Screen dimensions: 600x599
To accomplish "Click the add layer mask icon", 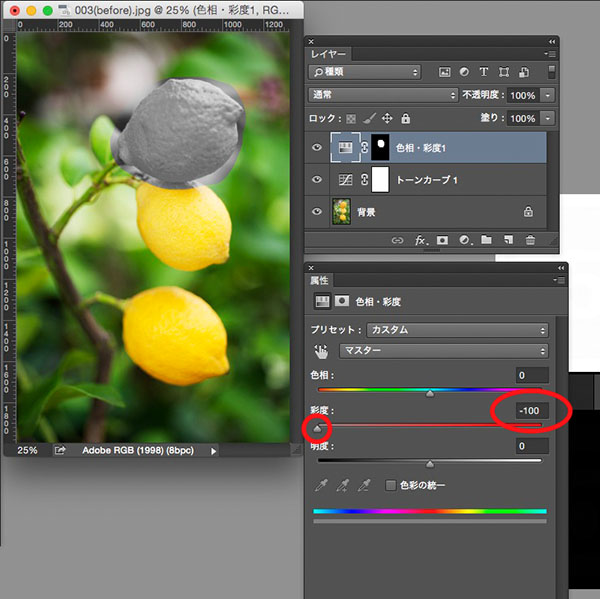I will (x=442, y=241).
